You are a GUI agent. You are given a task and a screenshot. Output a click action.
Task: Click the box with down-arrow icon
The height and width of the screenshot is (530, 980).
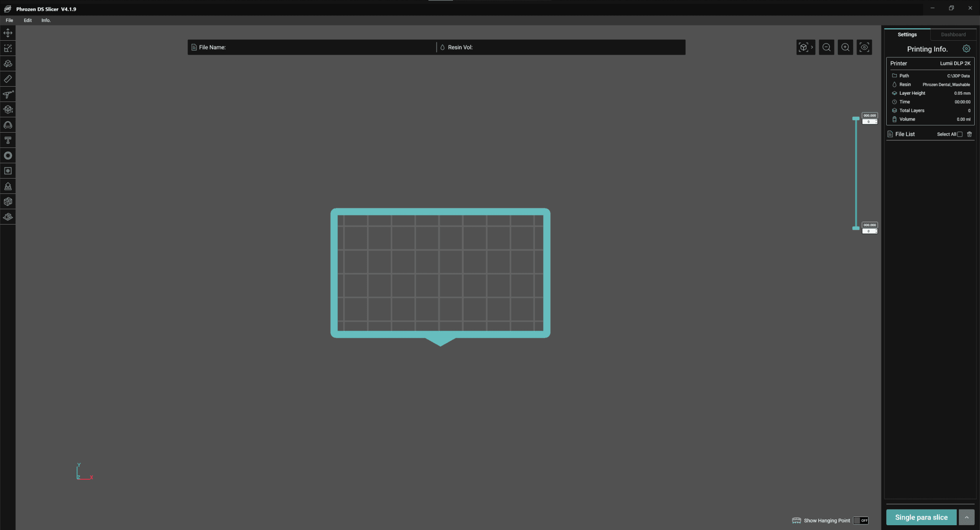tap(8, 110)
